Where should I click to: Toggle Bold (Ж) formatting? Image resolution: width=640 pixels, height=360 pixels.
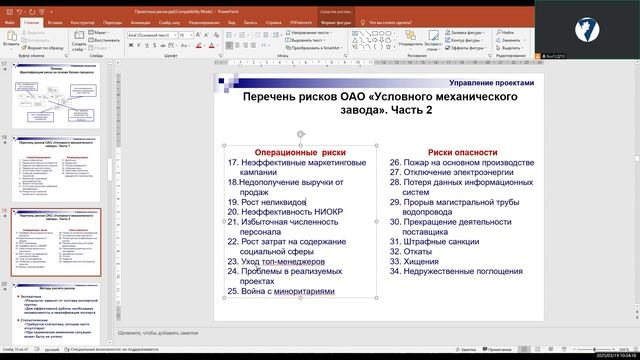tap(131, 45)
